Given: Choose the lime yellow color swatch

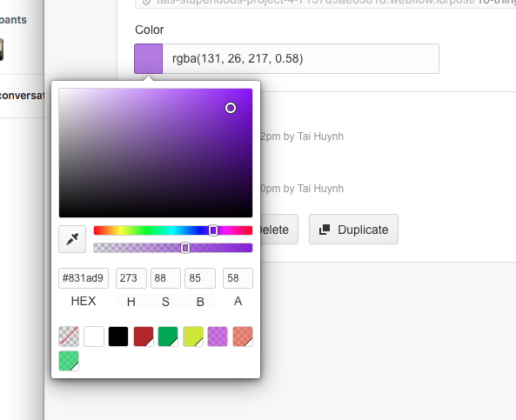Looking at the screenshot, I should (193, 337).
